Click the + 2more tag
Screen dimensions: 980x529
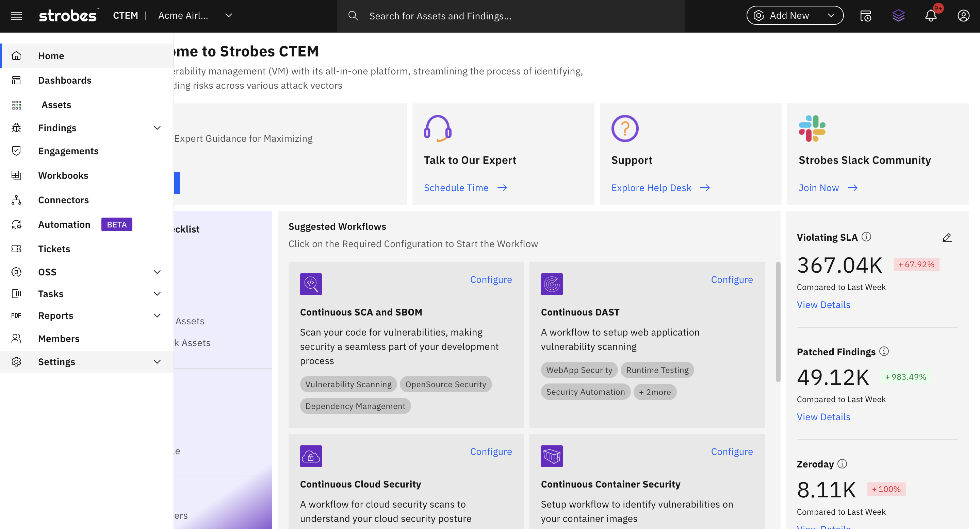tap(655, 392)
